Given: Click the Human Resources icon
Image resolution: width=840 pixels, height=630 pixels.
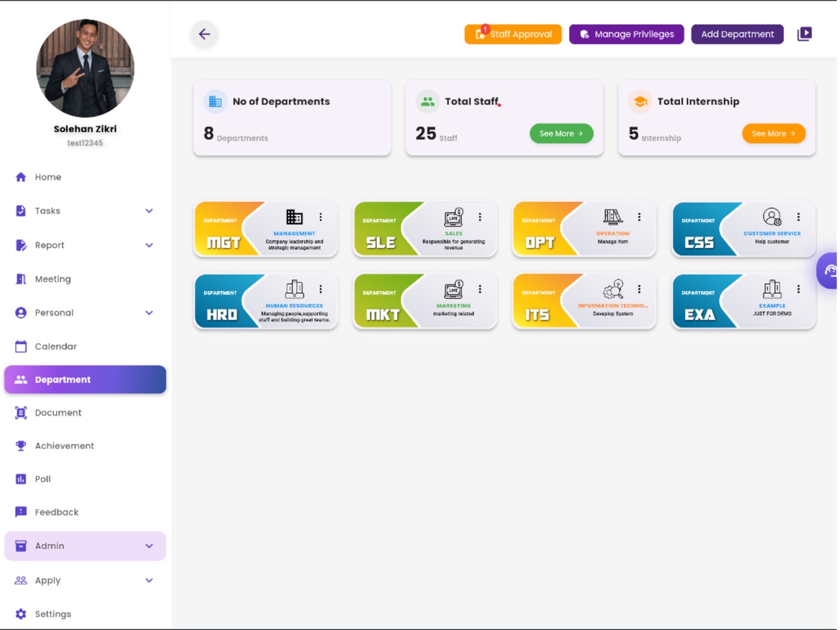Looking at the screenshot, I should pyautogui.click(x=294, y=288).
